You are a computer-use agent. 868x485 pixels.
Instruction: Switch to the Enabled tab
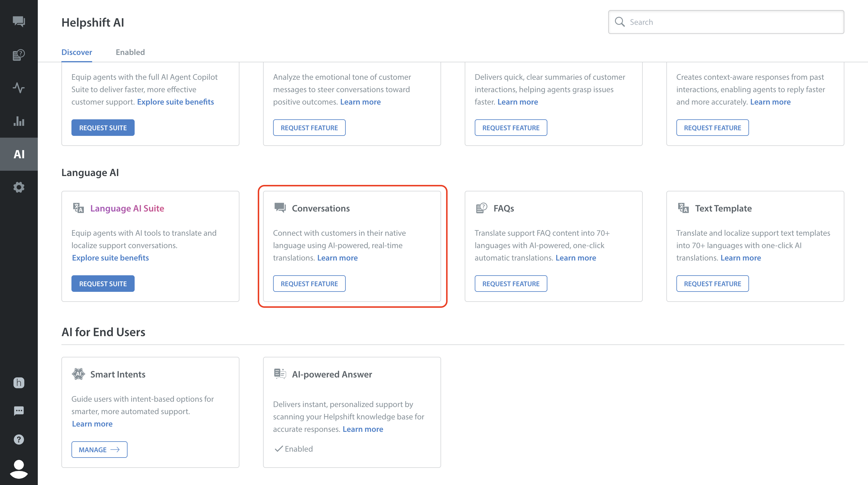[x=130, y=52]
